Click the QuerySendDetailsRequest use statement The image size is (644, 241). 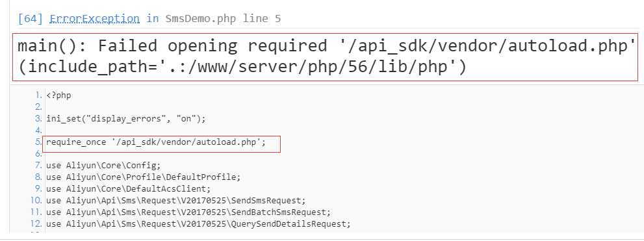[198, 224]
